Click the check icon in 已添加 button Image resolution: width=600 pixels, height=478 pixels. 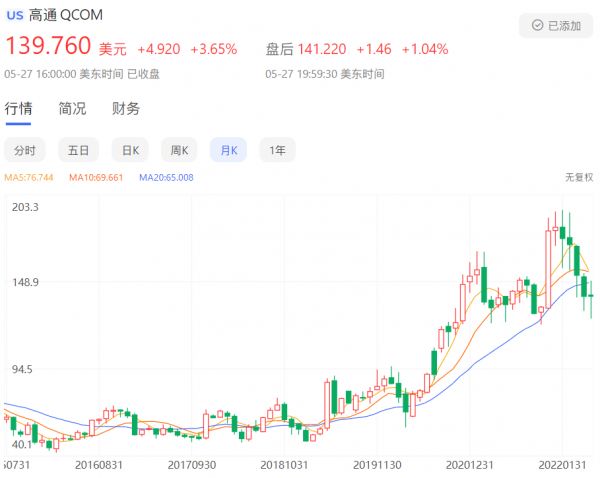[x=537, y=25]
